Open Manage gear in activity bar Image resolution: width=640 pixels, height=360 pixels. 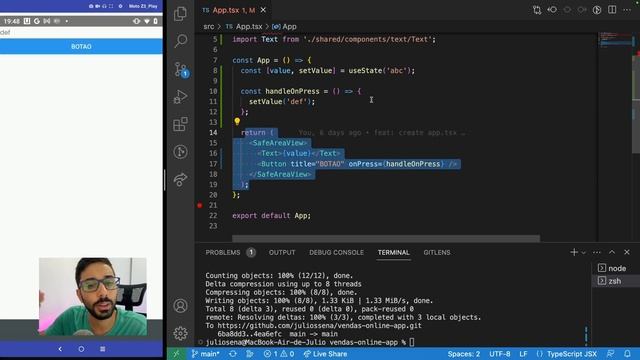coord(180,333)
